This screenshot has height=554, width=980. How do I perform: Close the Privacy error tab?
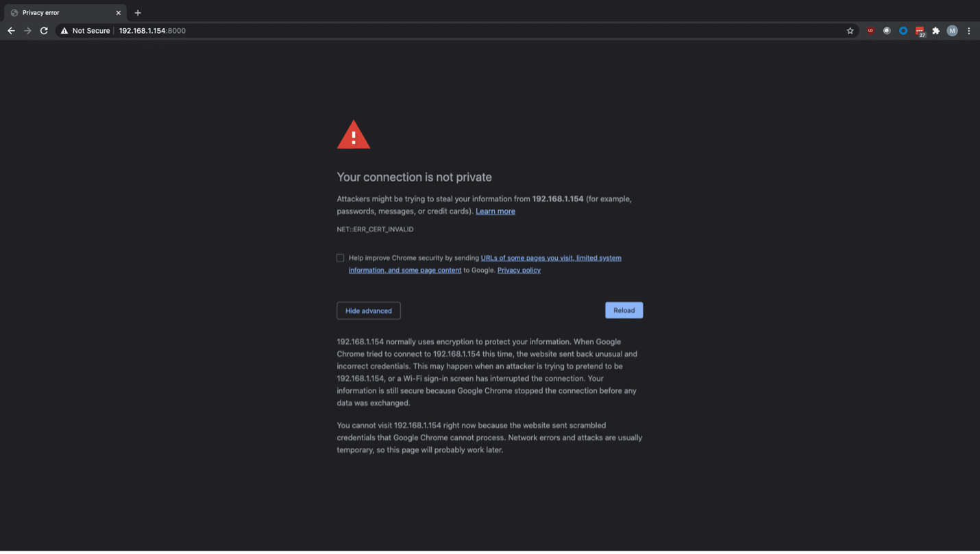(118, 12)
